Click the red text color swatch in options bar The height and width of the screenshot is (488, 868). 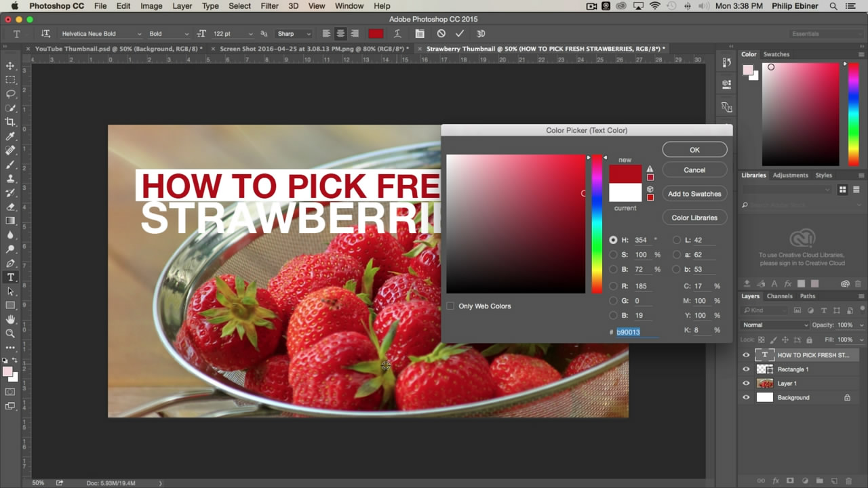pyautogui.click(x=376, y=33)
